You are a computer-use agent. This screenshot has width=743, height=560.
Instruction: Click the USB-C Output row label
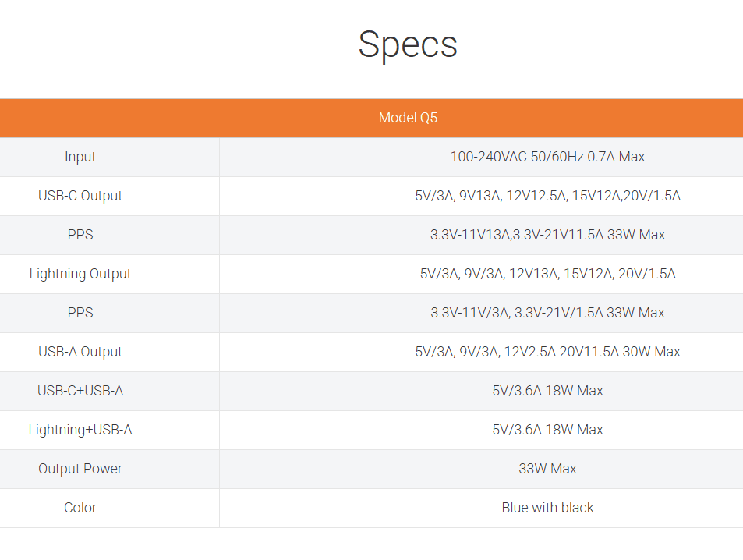80,196
